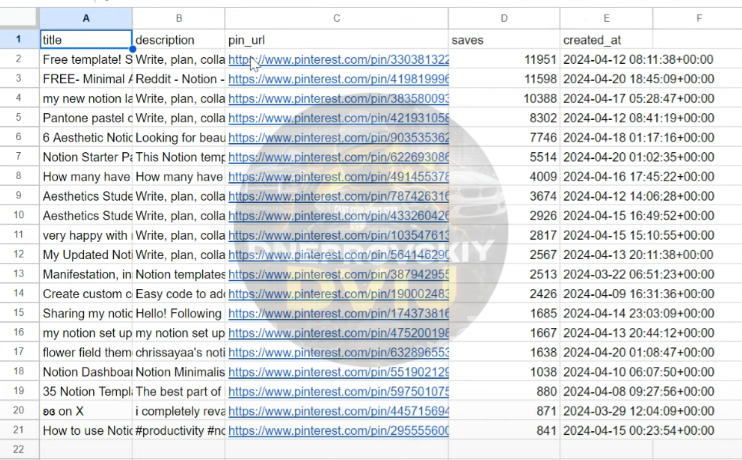This screenshot has height=460, width=742.
Task: Select the saves cell showing 7746
Action: pyautogui.click(x=504, y=138)
